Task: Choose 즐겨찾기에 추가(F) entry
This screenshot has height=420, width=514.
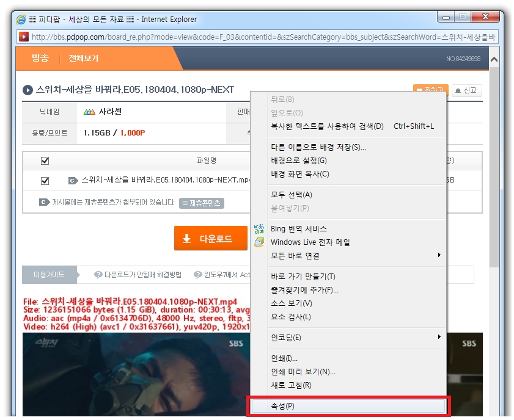Action: tap(357, 290)
